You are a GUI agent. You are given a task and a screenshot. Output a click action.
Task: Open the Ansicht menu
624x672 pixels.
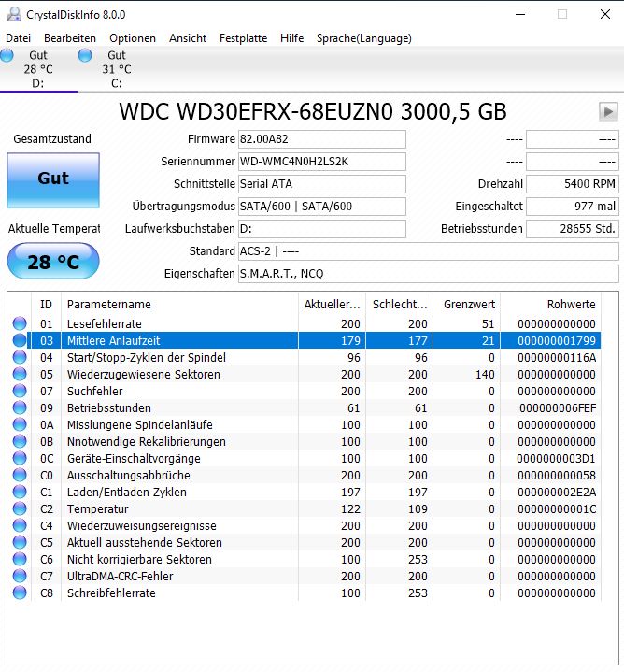(x=188, y=38)
